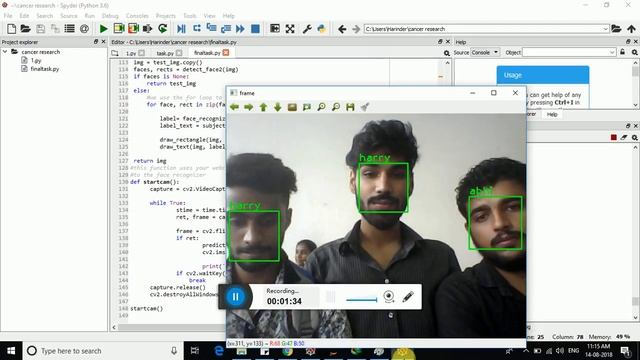Pause the screen recording

[x=236, y=297]
